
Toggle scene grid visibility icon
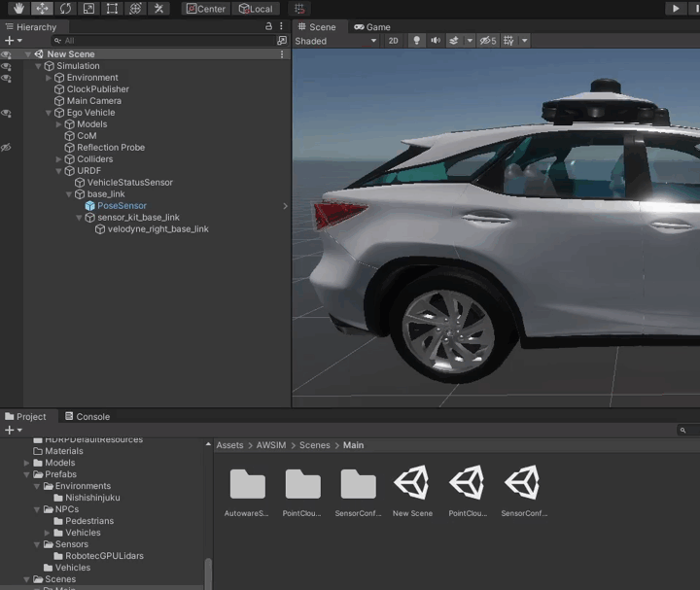508,41
